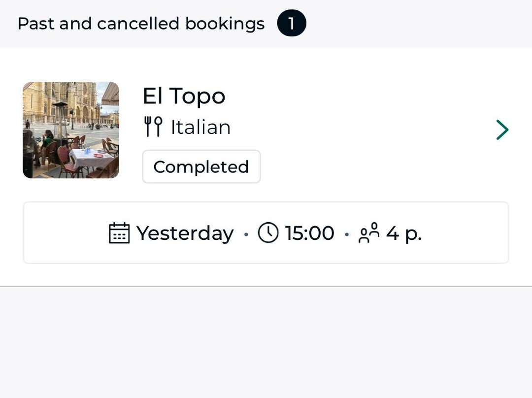Click the fork and spoon cuisine icon
Screen dimensions: 532x398
[153, 127]
